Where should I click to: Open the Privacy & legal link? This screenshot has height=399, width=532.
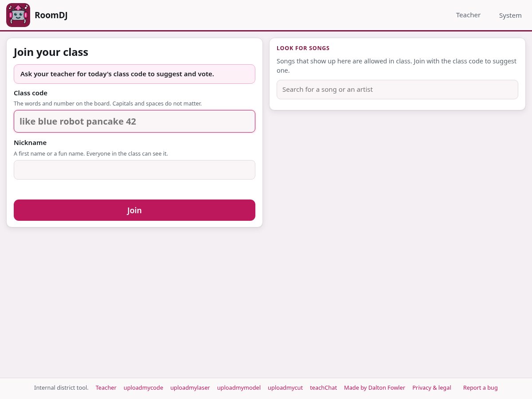(x=432, y=387)
